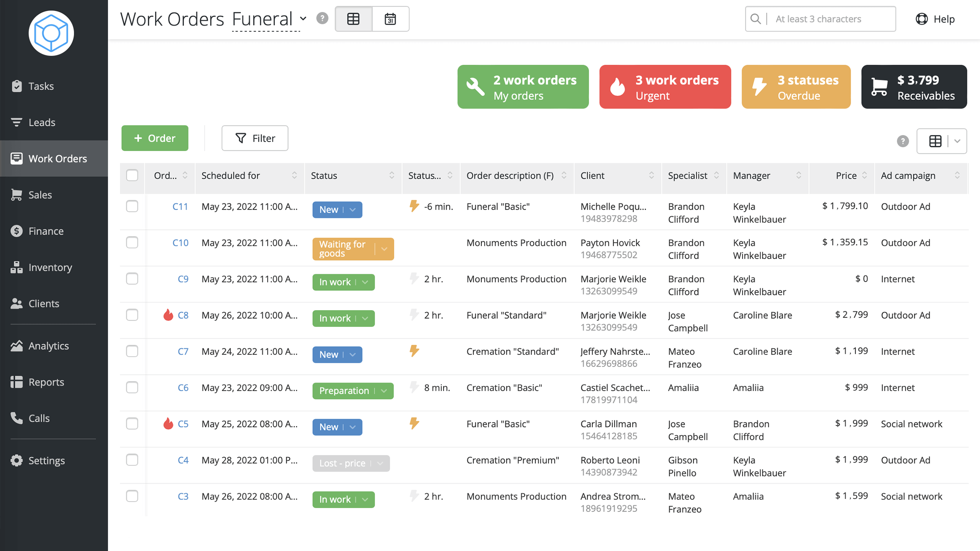Viewport: 980px width, 551px height.
Task: Click the grey lightning bolt in C9 row
Action: pyautogui.click(x=414, y=278)
